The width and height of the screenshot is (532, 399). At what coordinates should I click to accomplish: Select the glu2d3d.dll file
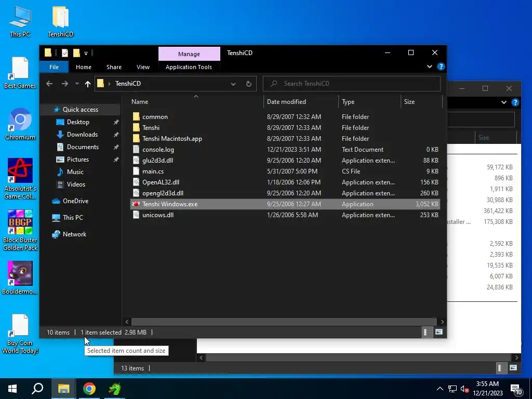(285, 160)
